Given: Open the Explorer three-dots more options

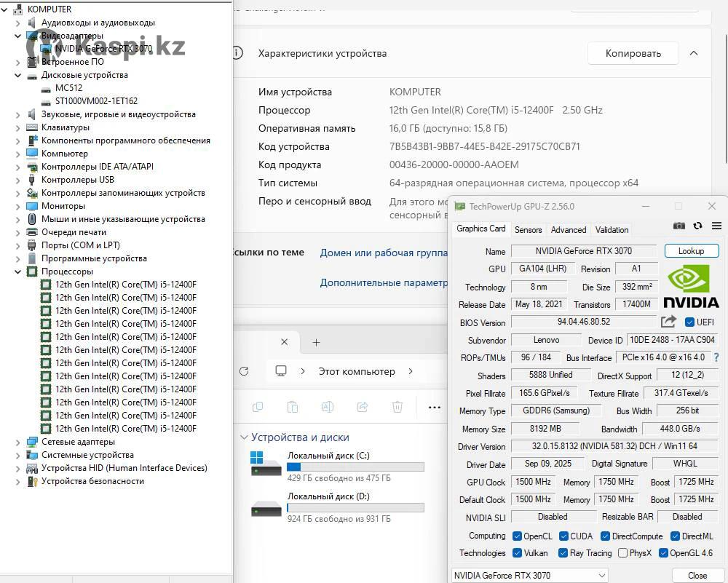Looking at the screenshot, I should click(435, 408).
